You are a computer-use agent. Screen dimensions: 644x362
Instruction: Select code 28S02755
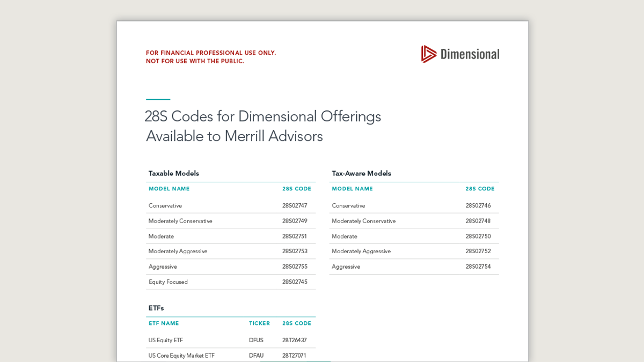295,267
